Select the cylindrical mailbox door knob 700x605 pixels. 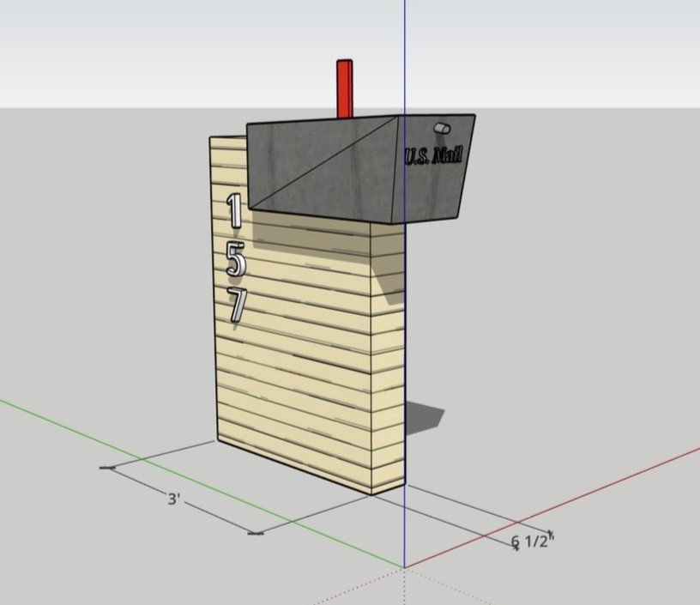point(442,129)
